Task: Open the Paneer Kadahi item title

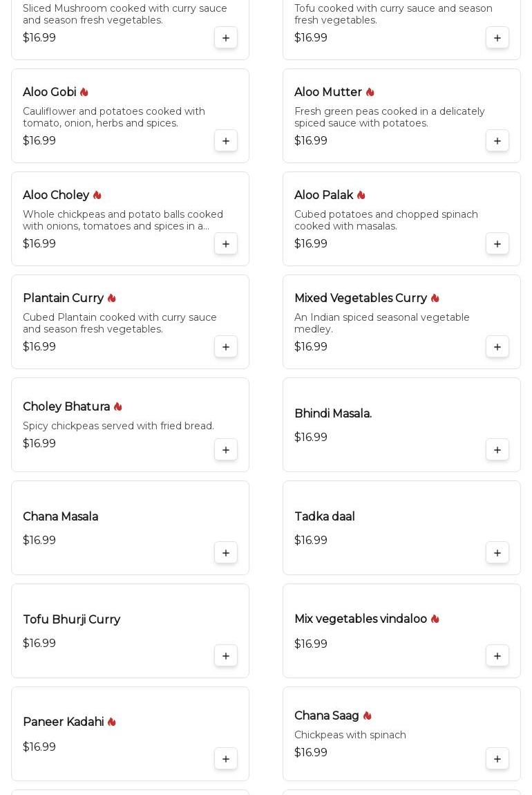Action: pyautogui.click(x=64, y=722)
